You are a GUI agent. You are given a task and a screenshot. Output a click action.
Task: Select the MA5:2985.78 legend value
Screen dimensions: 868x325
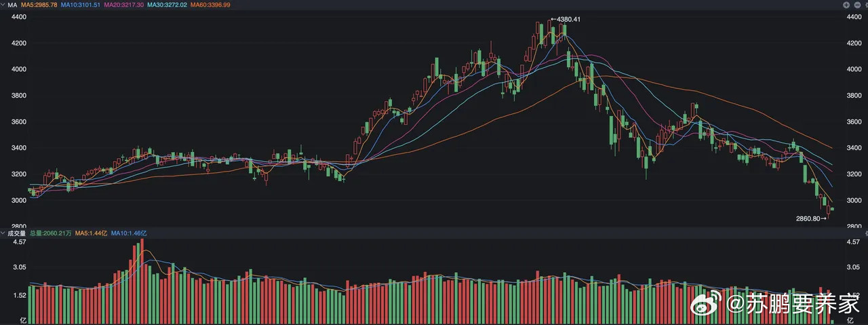(39, 5)
